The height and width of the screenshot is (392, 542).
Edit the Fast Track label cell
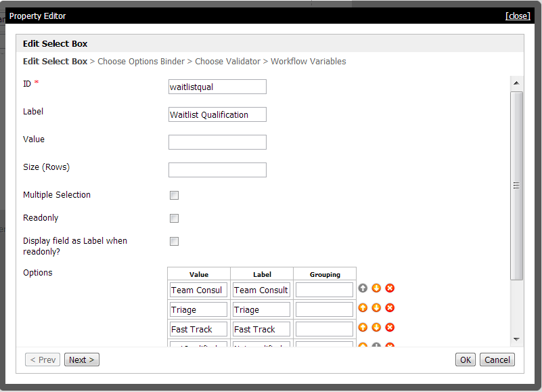coord(261,329)
